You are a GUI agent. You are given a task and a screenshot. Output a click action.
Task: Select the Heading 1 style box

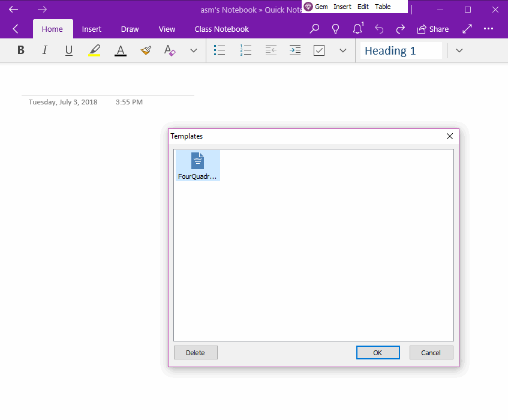click(x=401, y=50)
